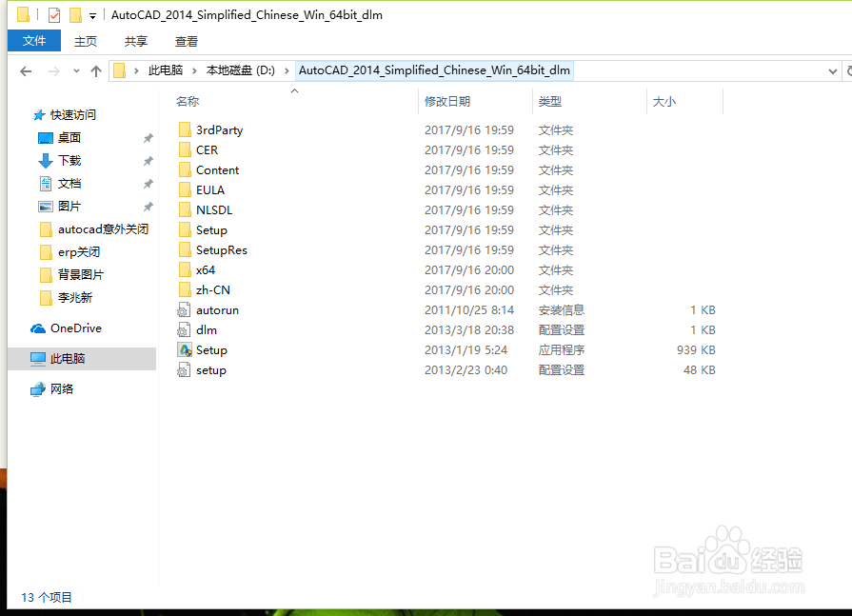The width and height of the screenshot is (852, 616).
Task: Expand the address bar history dropdown
Action: click(x=832, y=71)
